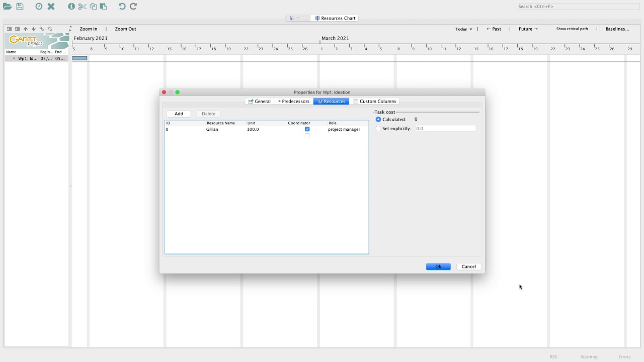The image size is (644, 362).
Task: Show critical path on the chart
Action: [x=572, y=29]
